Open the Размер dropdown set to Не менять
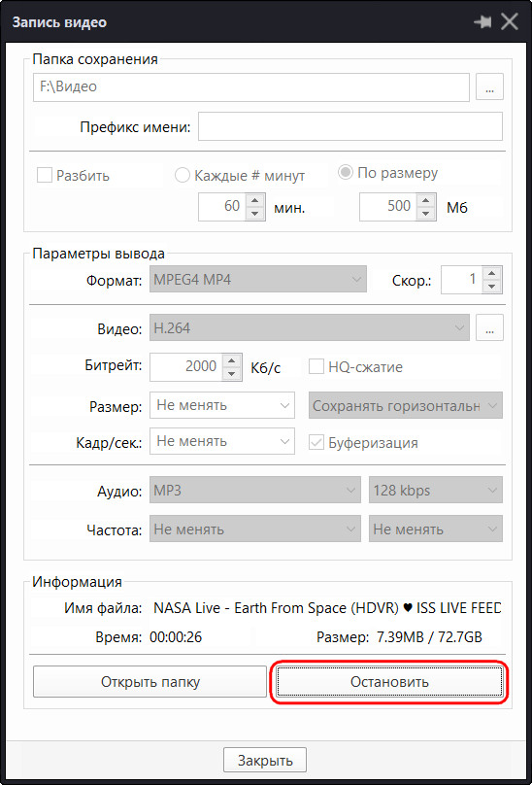The height and width of the screenshot is (785, 532). coord(222,405)
